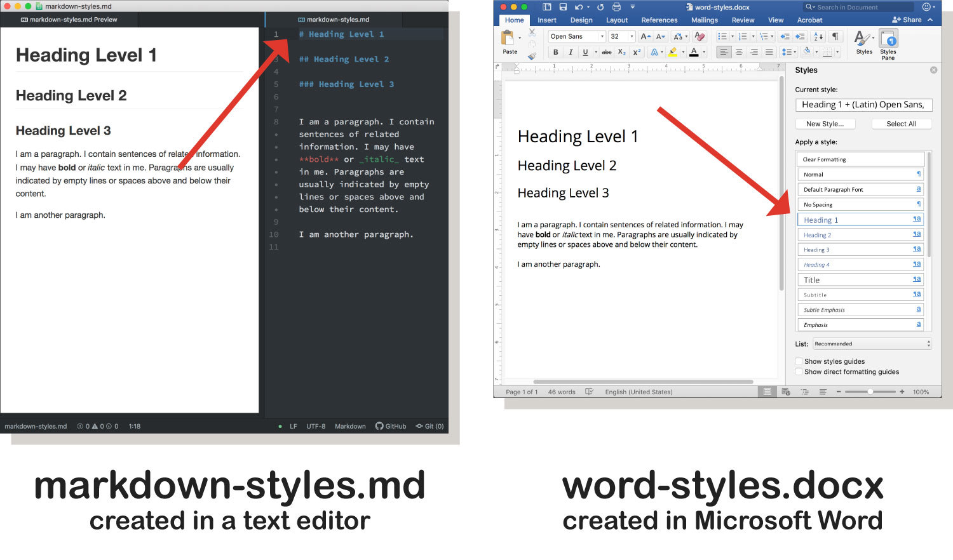
Task: Click the Bullets list icon
Action: click(x=722, y=36)
